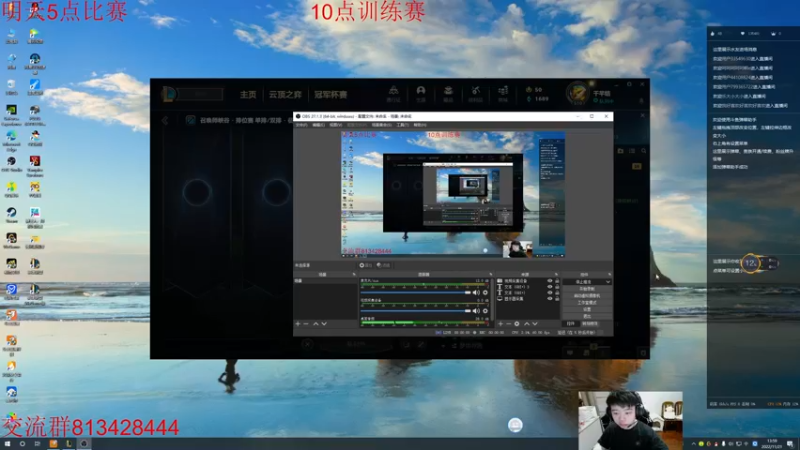This screenshot has height=450, width=800.
Task: Click the 退出 button in OBS Controls
Action: click(x=587, y=316)
